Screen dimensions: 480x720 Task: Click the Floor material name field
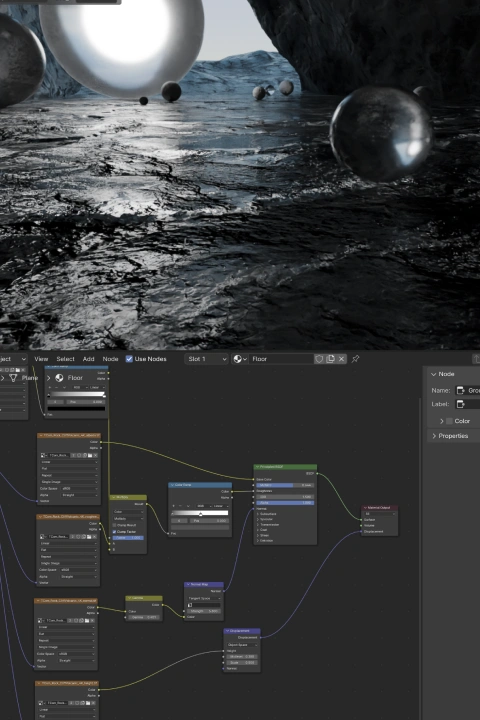(x=281, y=359)
